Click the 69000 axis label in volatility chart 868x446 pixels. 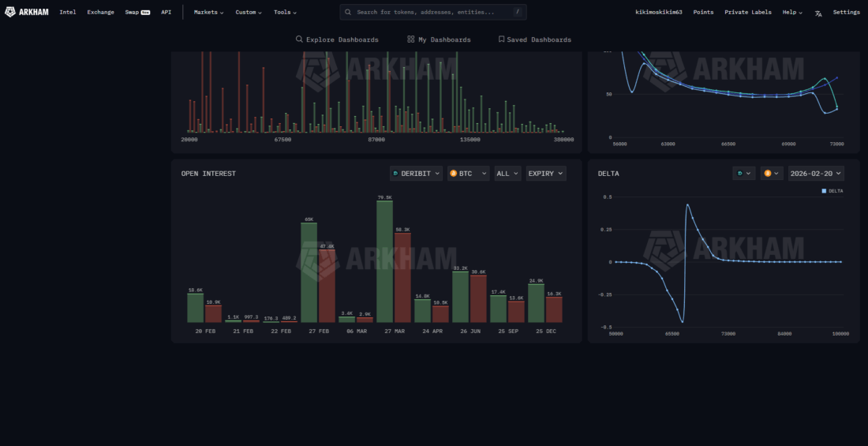coord(788,144)
